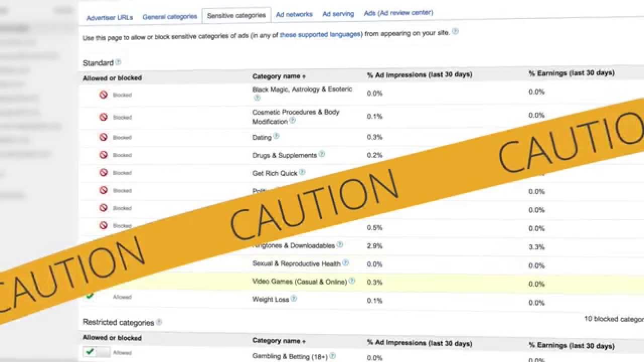Select 'Video Games (Casual & Online)' category name
644x362 pixels.
[x=300, y=282]
